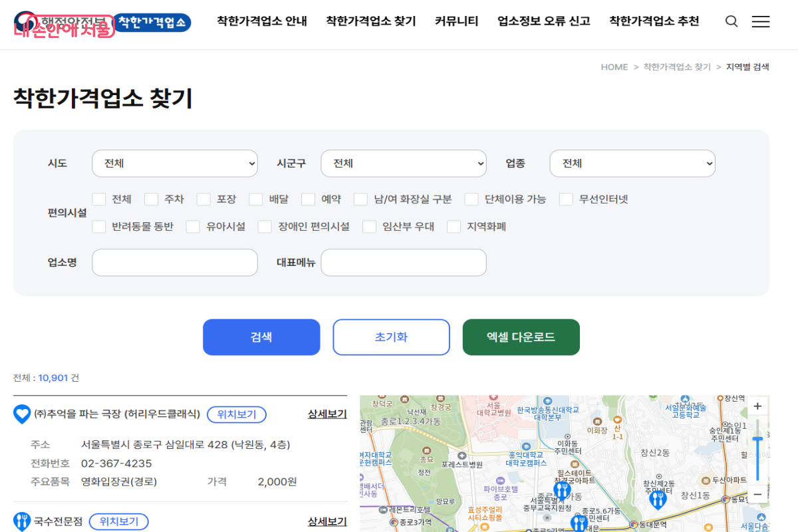Zoom out using the map minus icon
The image size is (798, 532).
(x=757, y=495)
